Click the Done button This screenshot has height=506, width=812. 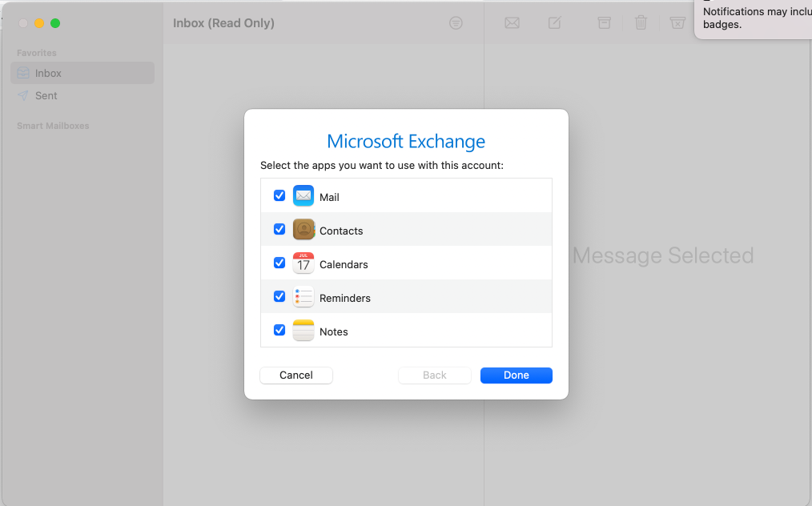pos(517,375)
